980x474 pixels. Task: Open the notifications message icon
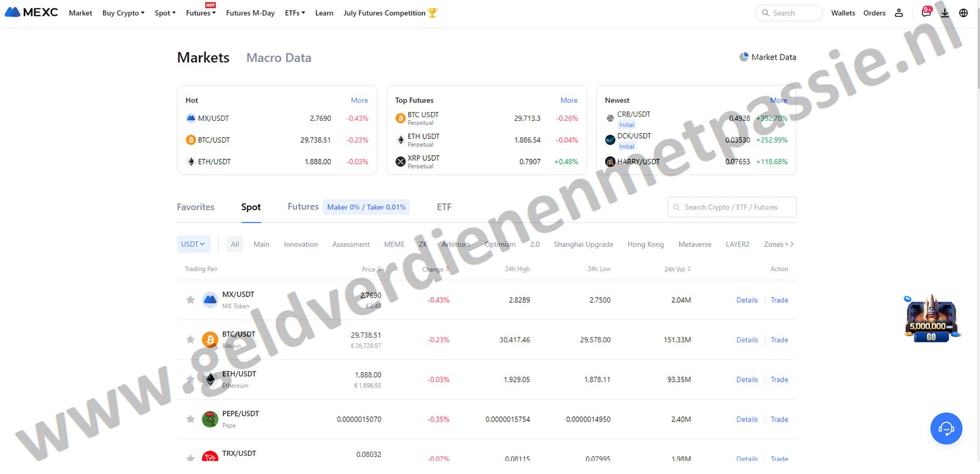click(926, 12)
